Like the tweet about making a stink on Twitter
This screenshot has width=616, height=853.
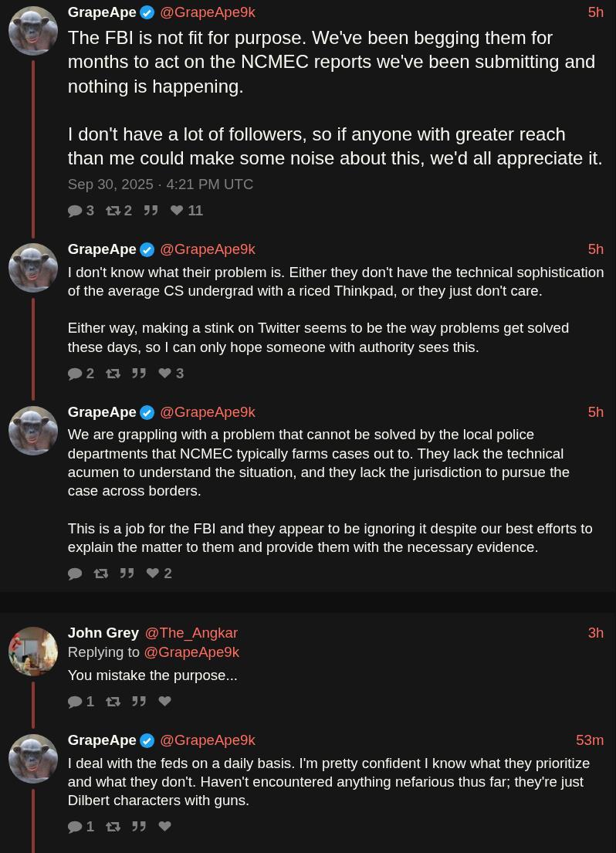(165, 374)
